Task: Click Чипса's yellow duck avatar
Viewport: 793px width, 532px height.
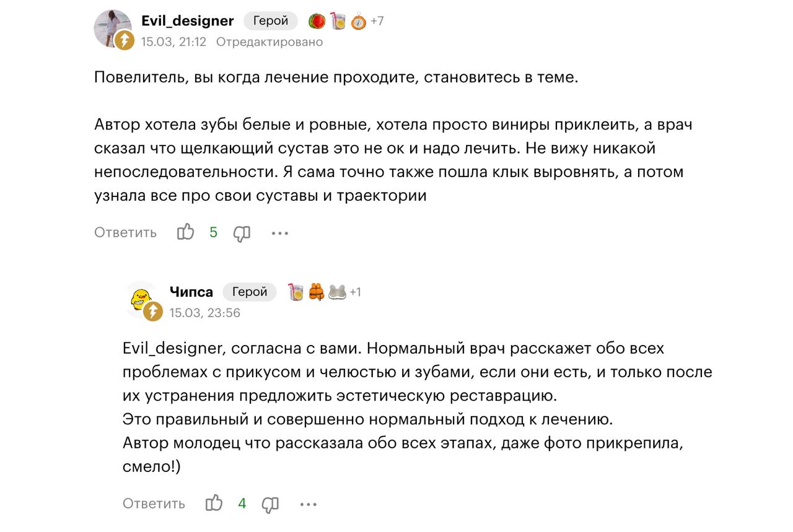Action: pyautogui.click(x=141, y=299)
